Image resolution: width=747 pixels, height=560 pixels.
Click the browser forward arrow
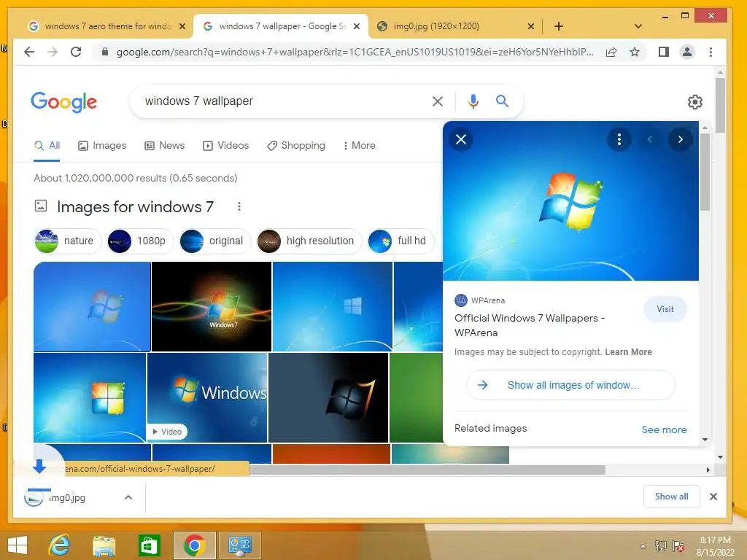tap(53, 52)
